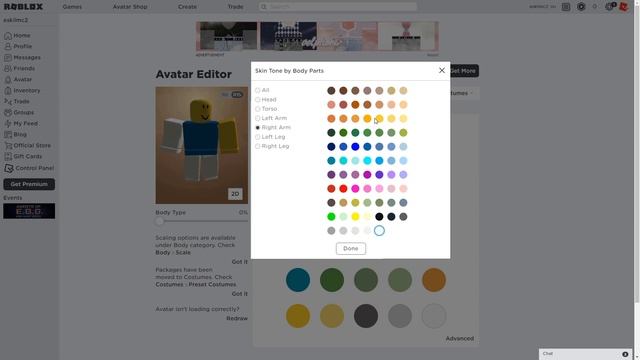The image size is (640, 360).
Task: Click the Redraw link
Action: pyautogui.click(x=237, y=318)
